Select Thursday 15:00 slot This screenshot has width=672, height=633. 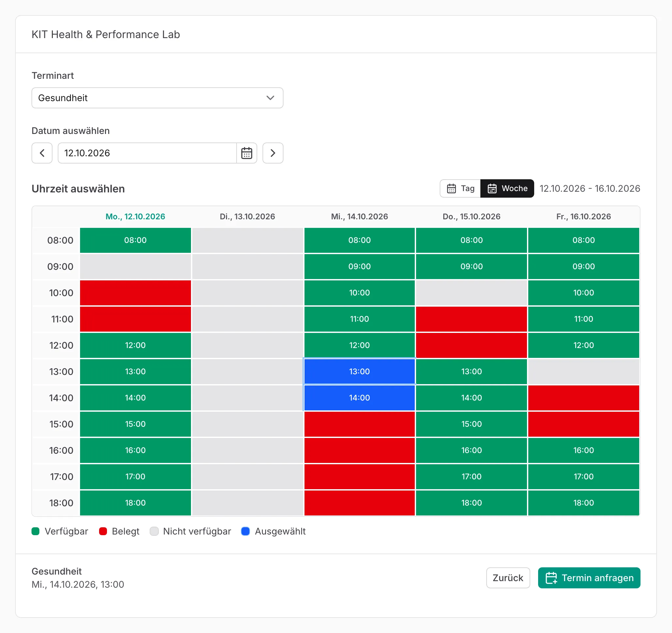coord(471,424)
